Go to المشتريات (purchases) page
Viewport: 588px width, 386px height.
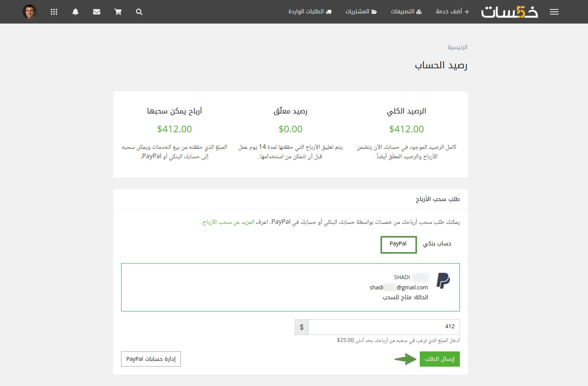pyautogui.click(x=361, y=12)
